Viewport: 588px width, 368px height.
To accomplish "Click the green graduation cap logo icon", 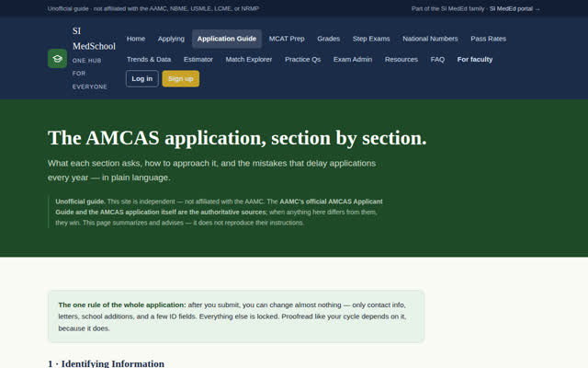I will (x=57, y=59).
